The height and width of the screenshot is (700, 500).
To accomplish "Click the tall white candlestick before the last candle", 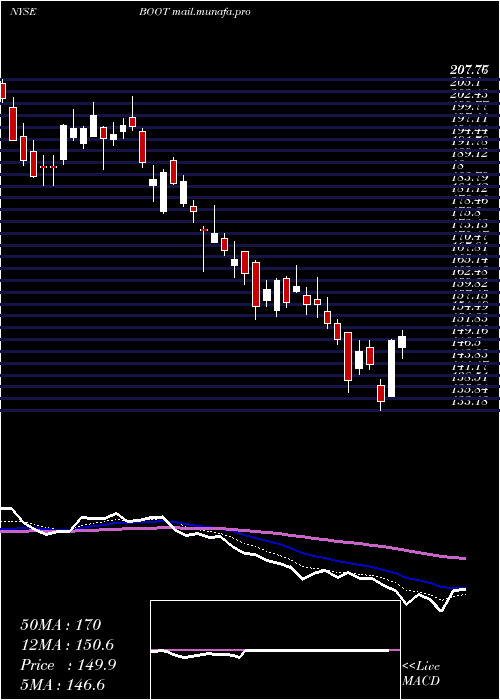I will point(392,368).
